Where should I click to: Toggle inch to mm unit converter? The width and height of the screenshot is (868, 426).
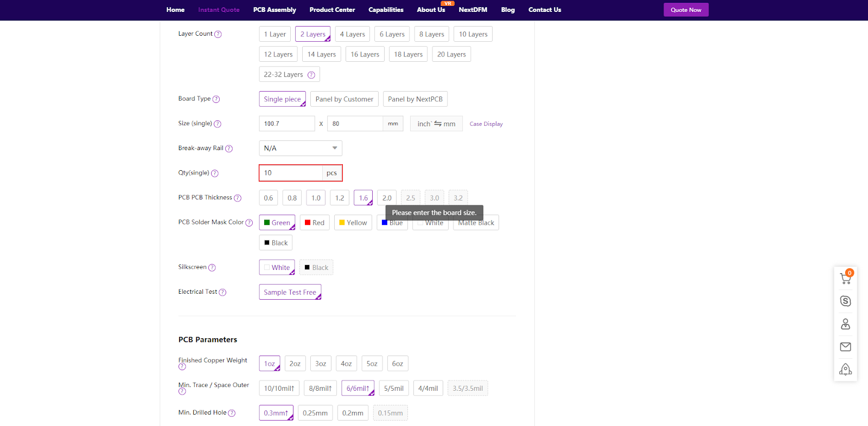[x=436, y=124]
